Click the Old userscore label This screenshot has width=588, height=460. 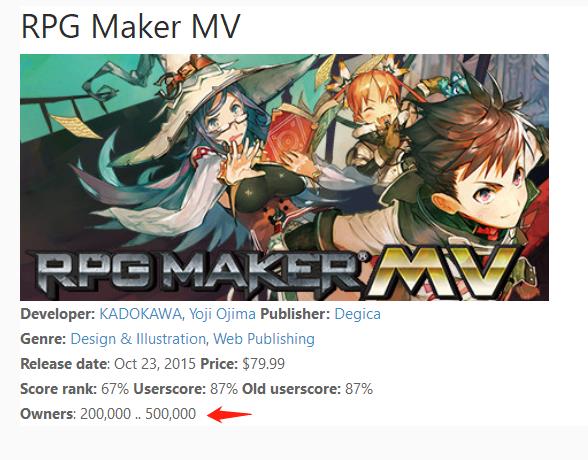(x=291, y=389)
